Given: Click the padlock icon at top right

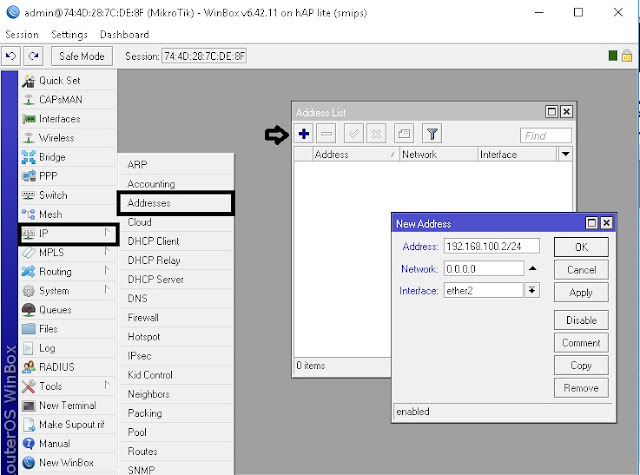Looking at the screenshot, I should (x=627, y=55).
